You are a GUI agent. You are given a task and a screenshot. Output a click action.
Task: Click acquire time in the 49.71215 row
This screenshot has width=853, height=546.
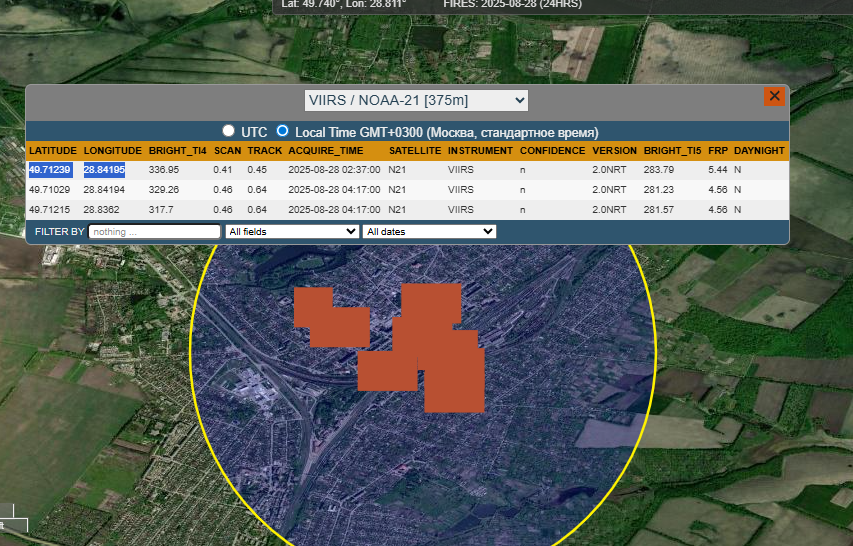pyautogui.click(x=334, y=209)
